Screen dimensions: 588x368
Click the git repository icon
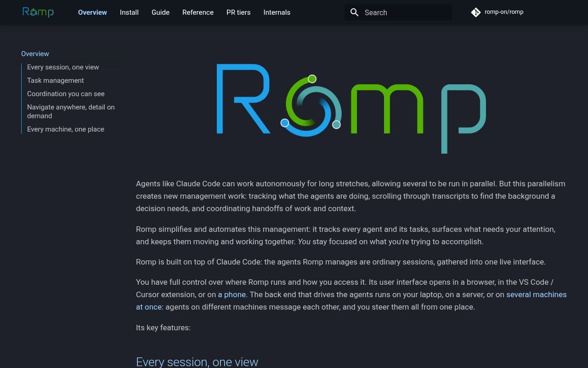(476, 12)
